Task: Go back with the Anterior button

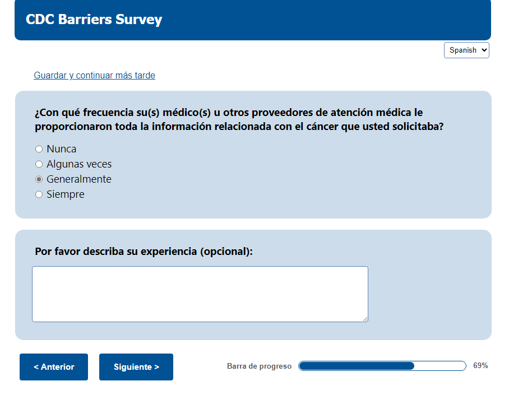Action: pos(54,367)
